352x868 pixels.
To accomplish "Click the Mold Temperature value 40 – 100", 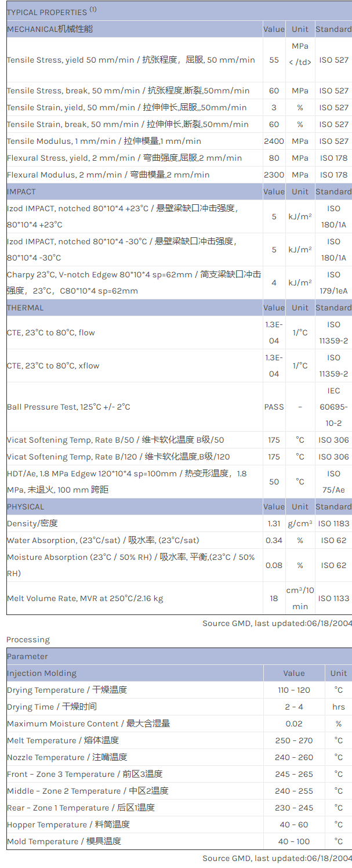I will pos(293,841).
